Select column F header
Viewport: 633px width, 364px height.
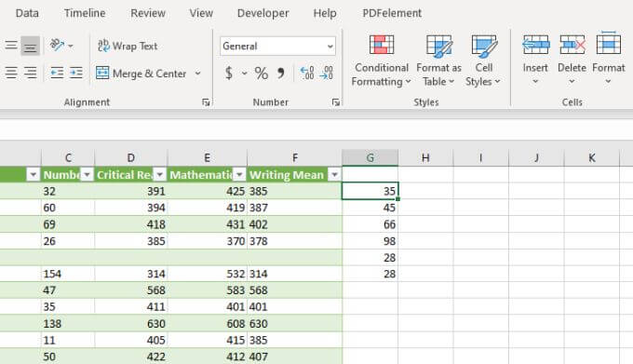pos(295,157)
